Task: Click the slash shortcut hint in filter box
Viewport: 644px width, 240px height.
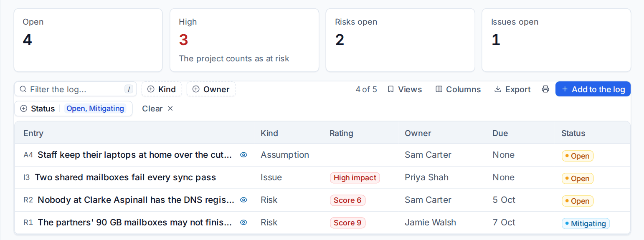Action: tap(129, 89)
